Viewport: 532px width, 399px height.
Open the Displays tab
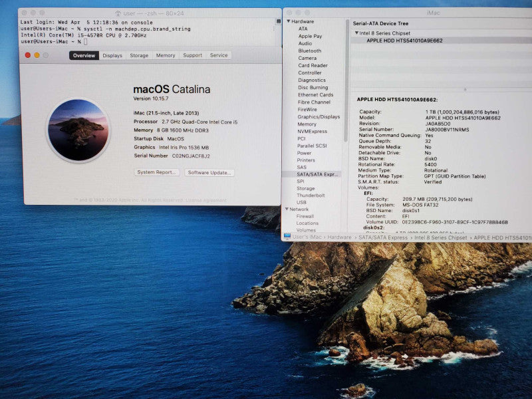(112, 55)
